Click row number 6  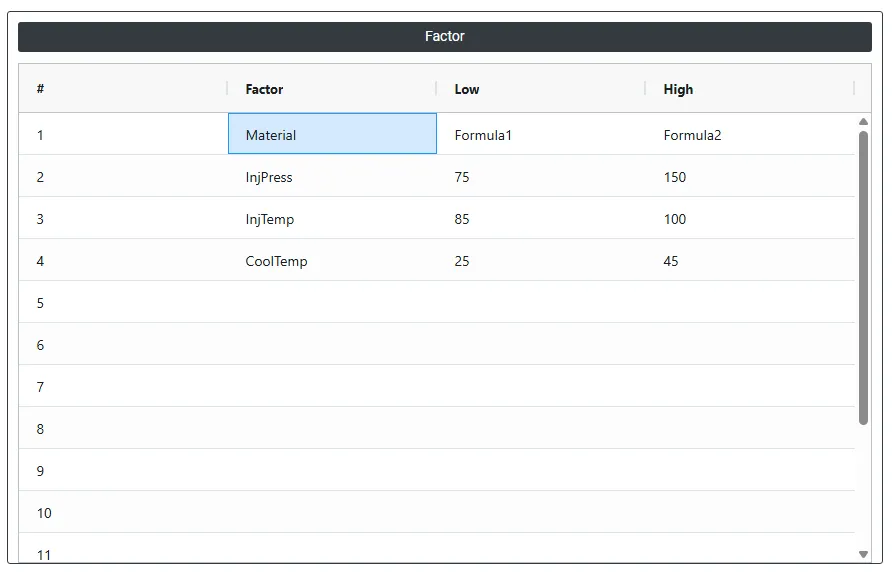click(x=123, y=344)
